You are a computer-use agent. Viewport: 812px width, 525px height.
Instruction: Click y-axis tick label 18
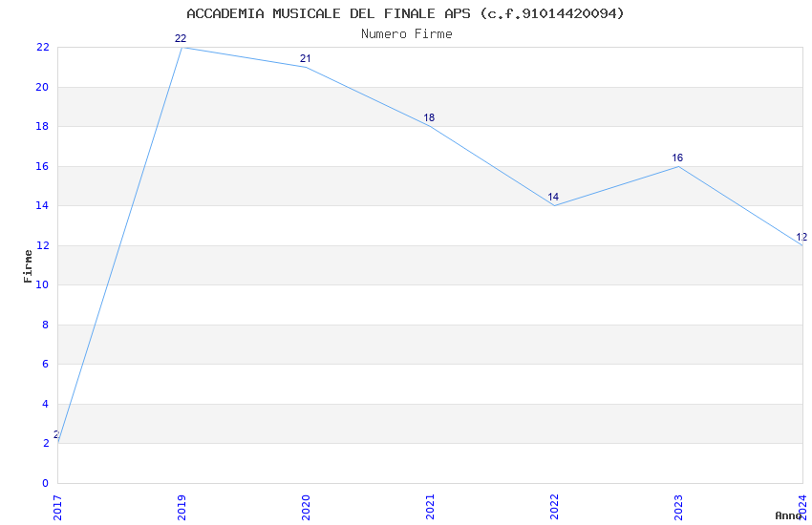pos(42,126)
